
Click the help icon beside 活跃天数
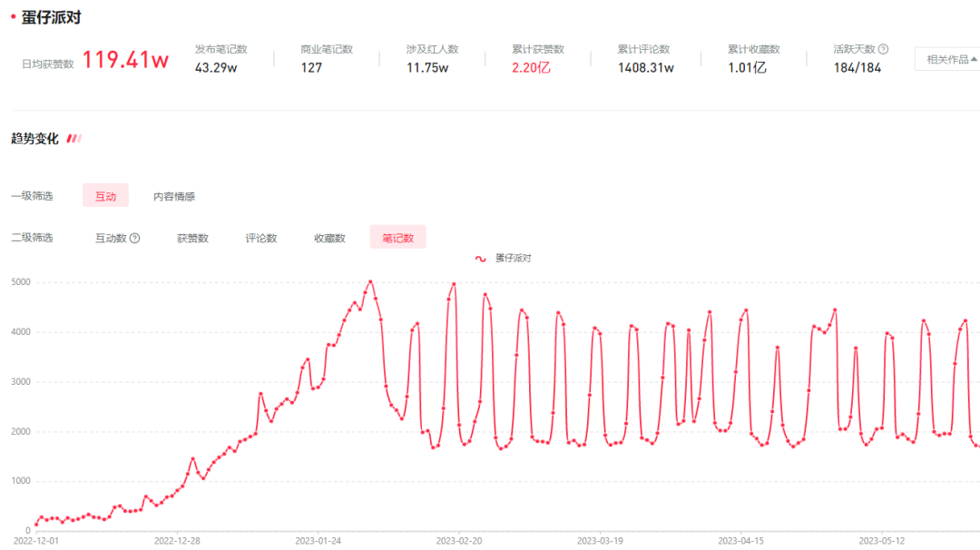click(x=883, y=49)
